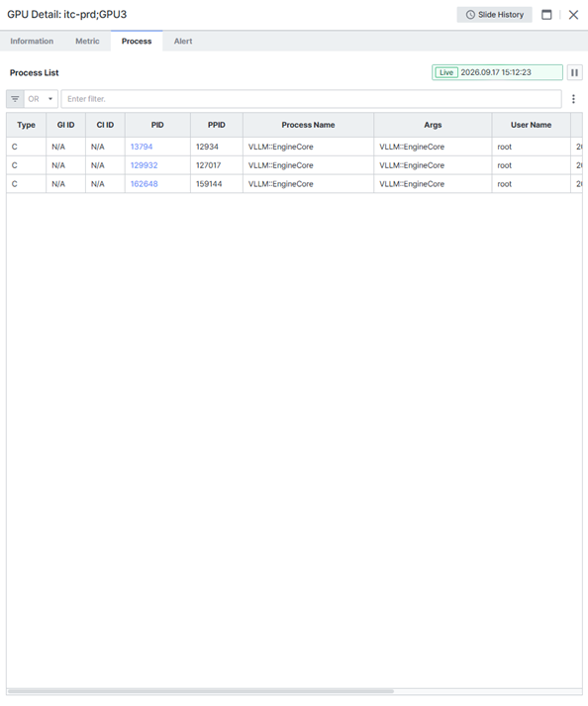Screen dimensions: 588x706
Task: Sort by the PPID column header
Action: point(217,125)
